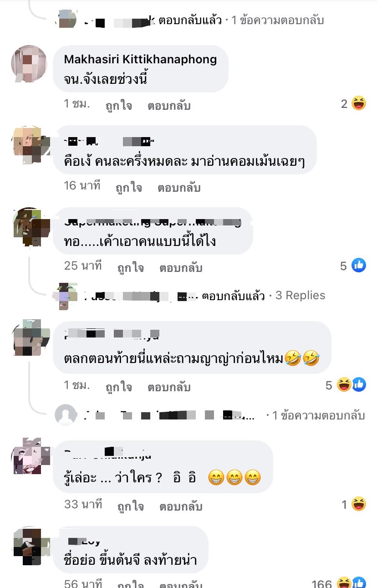377x588 pixels.
Task: Open Makhasiri Kittikhanaphong profile name
Action: [140, 59]
